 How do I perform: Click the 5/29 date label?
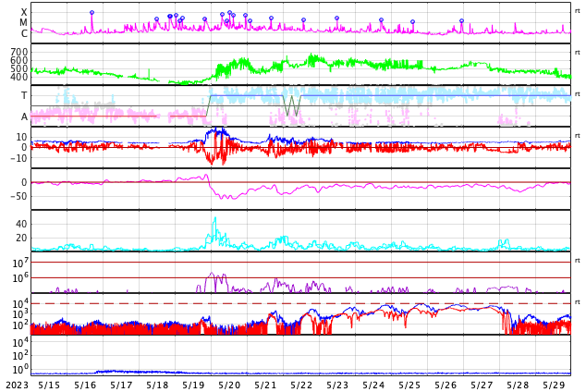click(554, 385)
